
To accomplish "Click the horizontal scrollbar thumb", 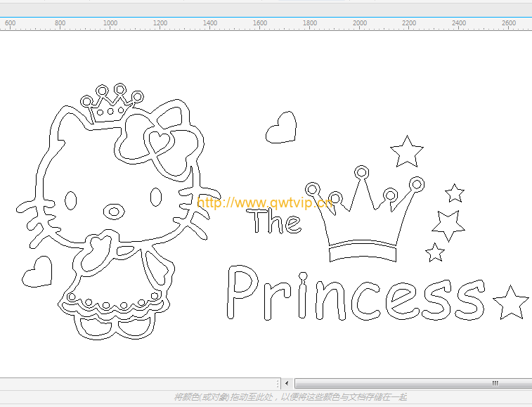I will click(413, 384).
